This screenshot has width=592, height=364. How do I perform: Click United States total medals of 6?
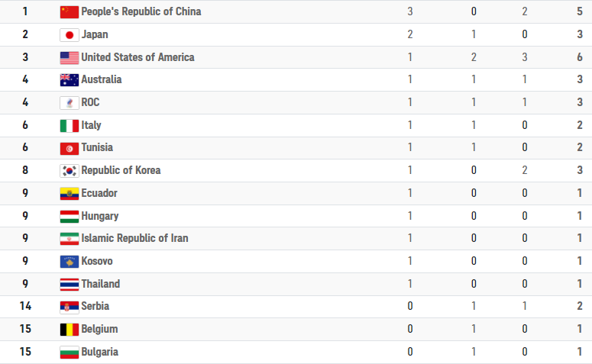coord(580,57)
